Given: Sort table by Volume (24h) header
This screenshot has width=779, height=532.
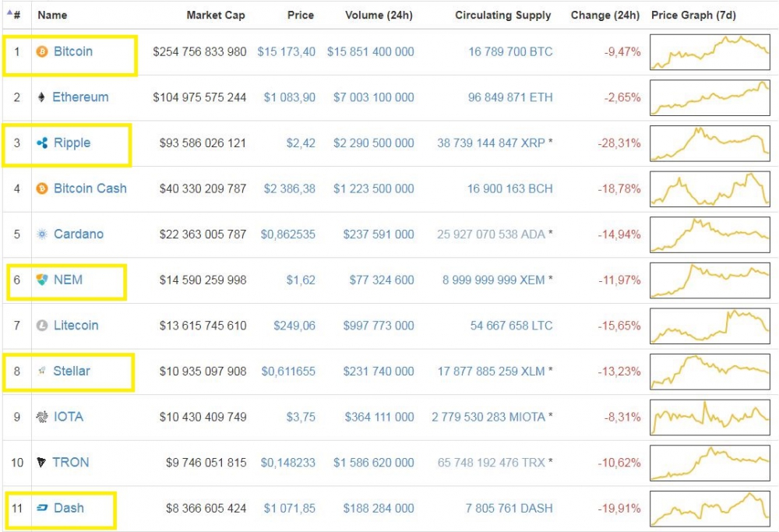Looking at the screenshot, I should pos(379,15).
